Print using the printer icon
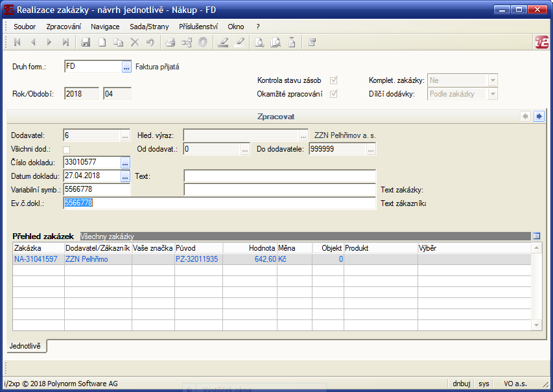 [x=171, y=42]
